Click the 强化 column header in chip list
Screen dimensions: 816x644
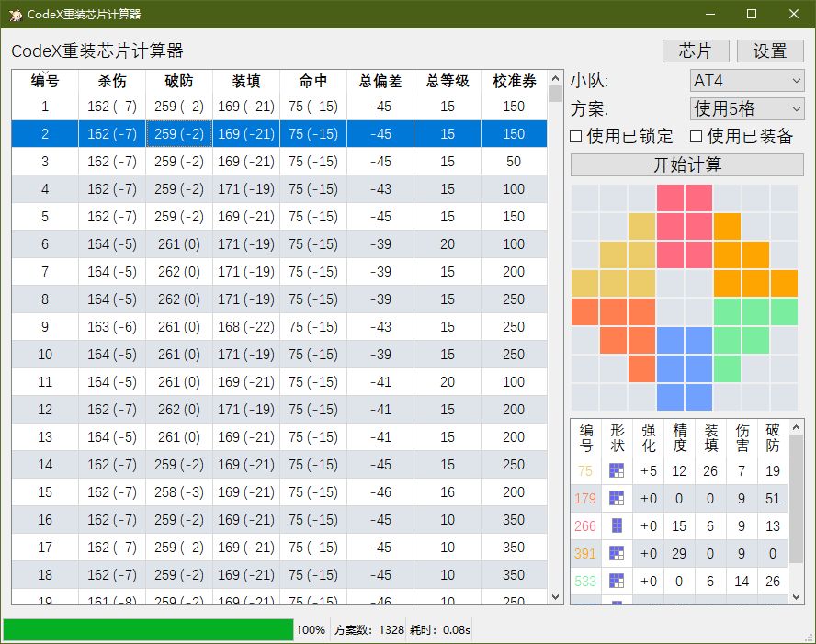point(649,438)
